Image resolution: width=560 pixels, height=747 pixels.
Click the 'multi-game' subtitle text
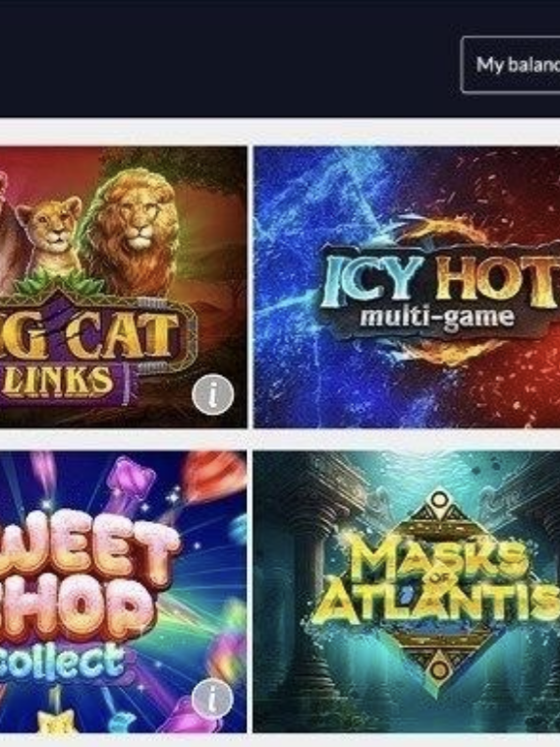[x=437, y=317]
